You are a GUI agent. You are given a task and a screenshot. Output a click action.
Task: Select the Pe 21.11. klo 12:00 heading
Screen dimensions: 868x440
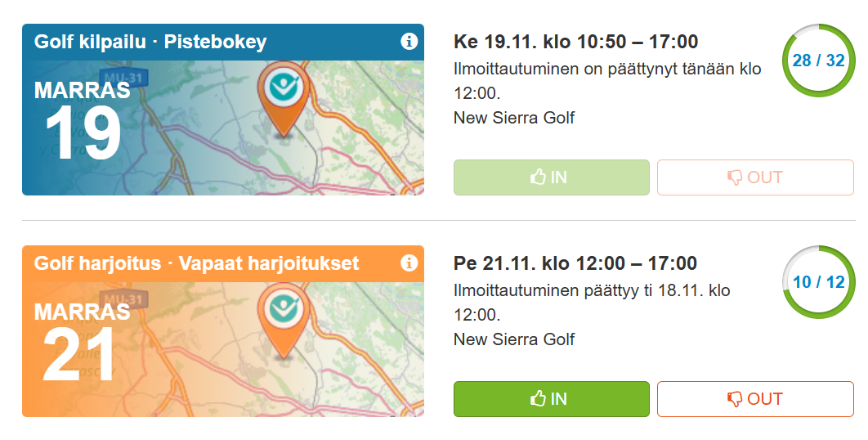(x=575, y=263)
